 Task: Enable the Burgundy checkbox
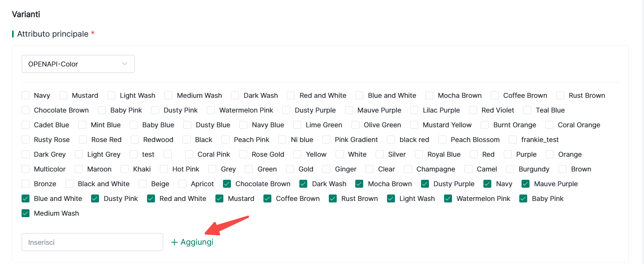click(x=510, y=169)
